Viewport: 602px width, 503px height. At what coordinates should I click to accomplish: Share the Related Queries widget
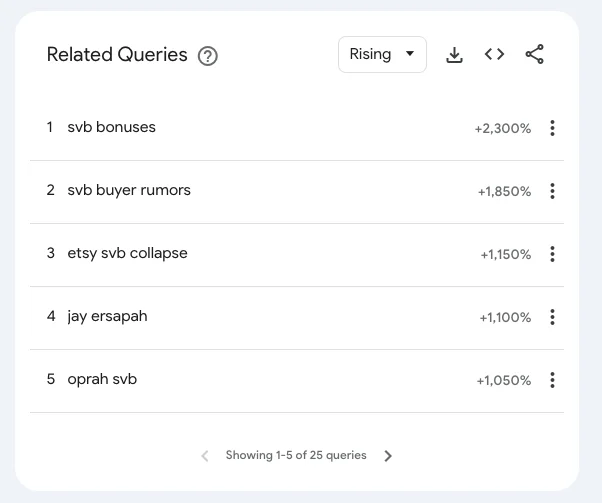pyautogui.click(x=535, y=55)
